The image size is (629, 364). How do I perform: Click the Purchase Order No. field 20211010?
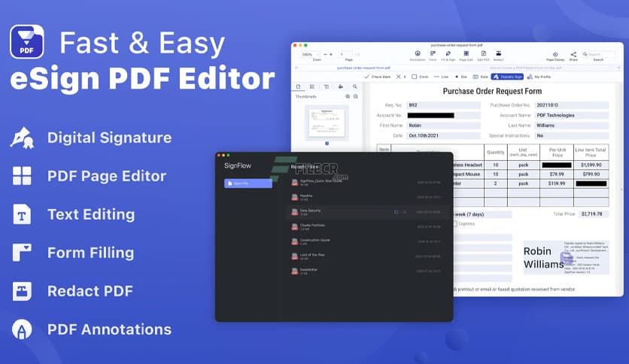click(x=572, y=105)
